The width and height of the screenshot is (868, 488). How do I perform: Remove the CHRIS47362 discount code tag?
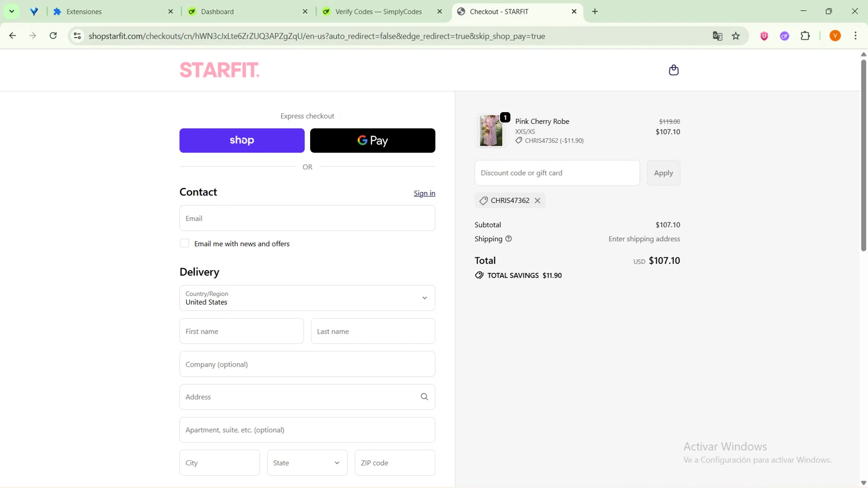(x=538, y=201)
